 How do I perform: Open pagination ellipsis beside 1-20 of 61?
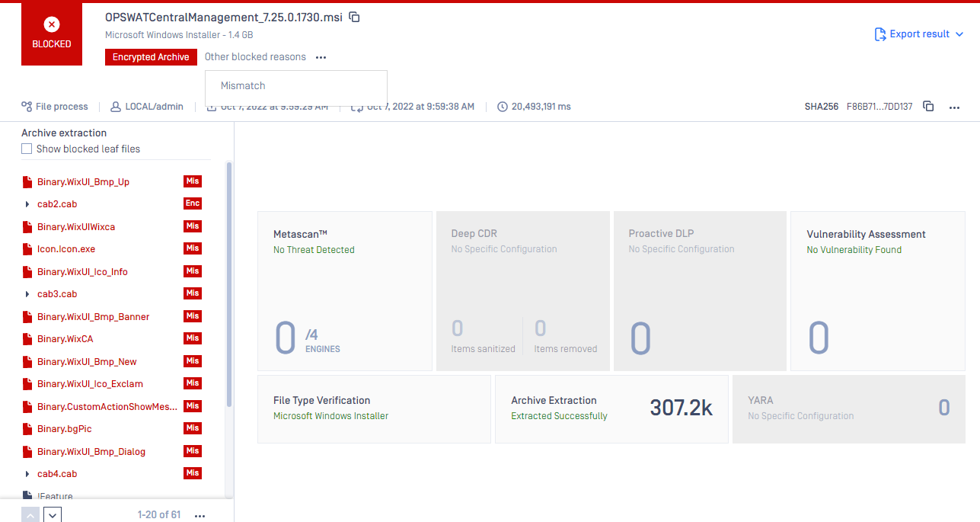200,516
